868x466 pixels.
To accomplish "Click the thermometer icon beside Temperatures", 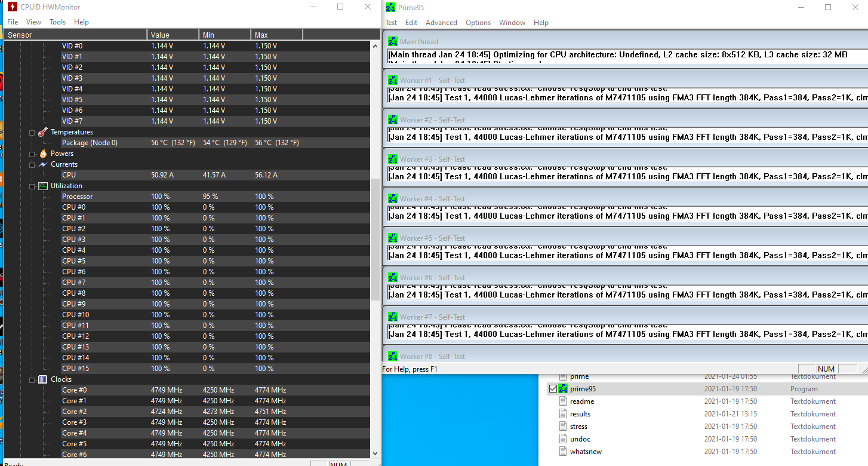I will pos(43,132).
